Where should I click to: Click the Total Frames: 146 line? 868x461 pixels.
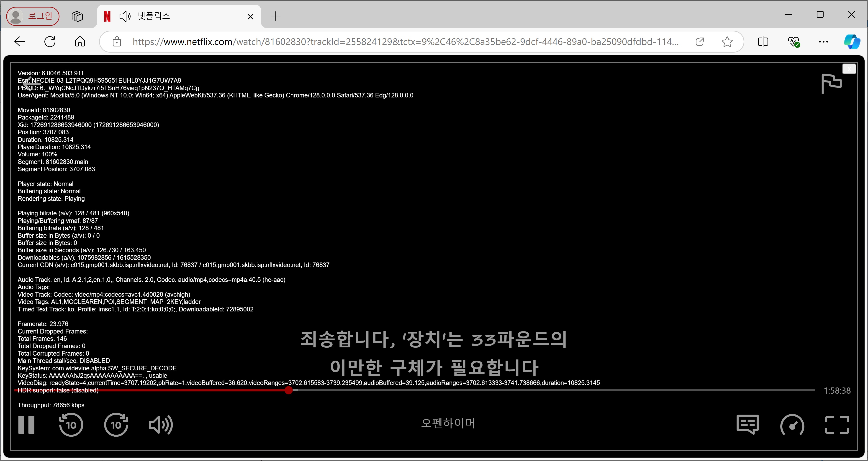click(x=42, y=339)
